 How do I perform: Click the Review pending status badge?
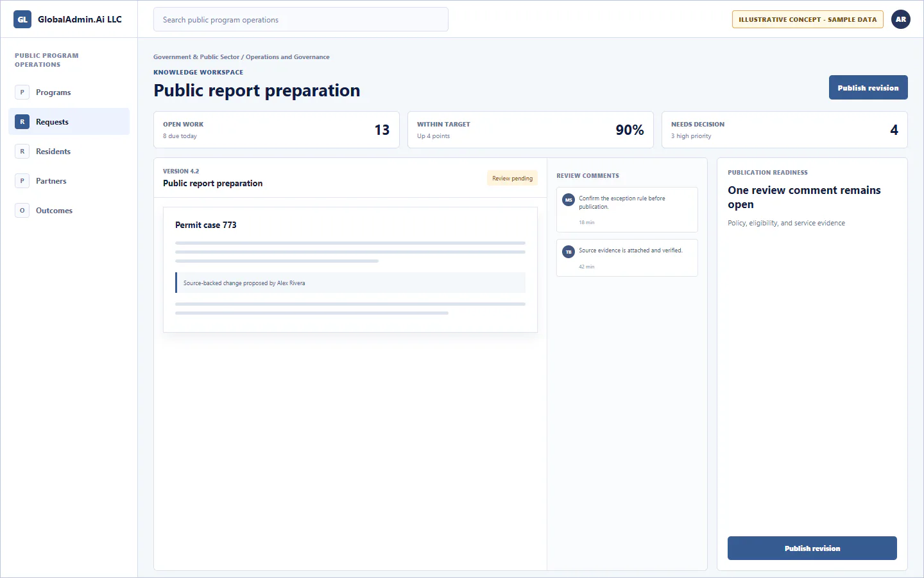pyautogui.click(x=512, y=178)
